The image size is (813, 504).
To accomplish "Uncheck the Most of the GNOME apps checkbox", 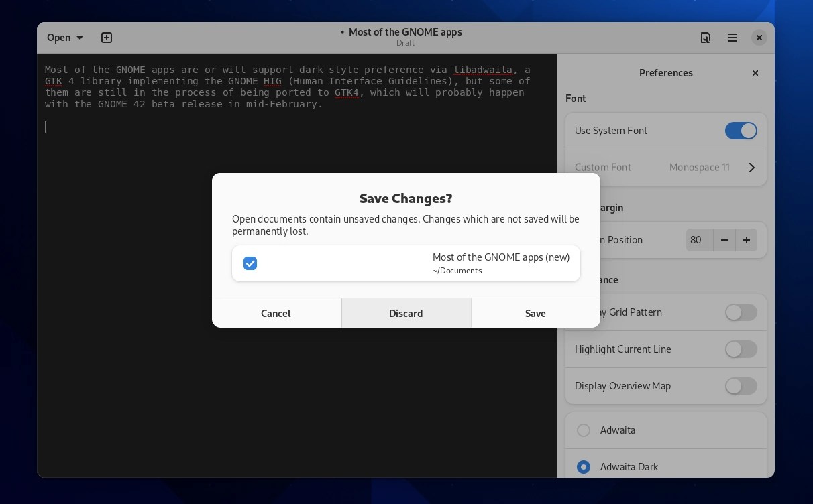I will (x=250, y=263).
